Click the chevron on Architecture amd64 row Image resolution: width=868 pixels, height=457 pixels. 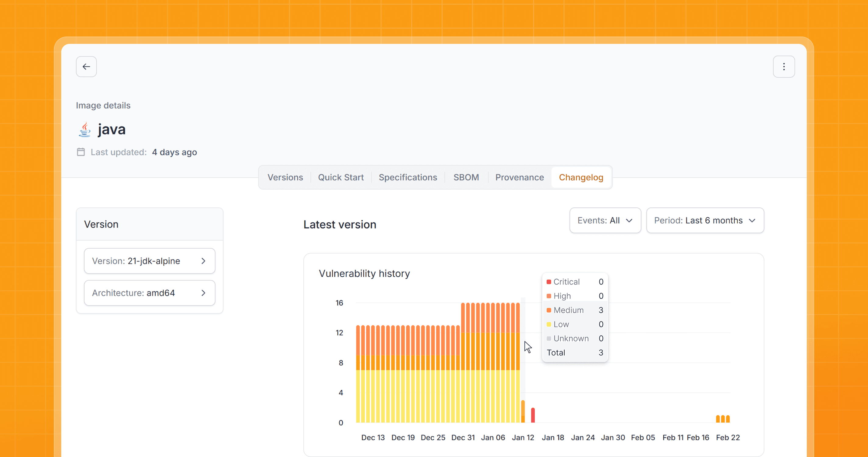pyautogui.click(x=203, y=293)
